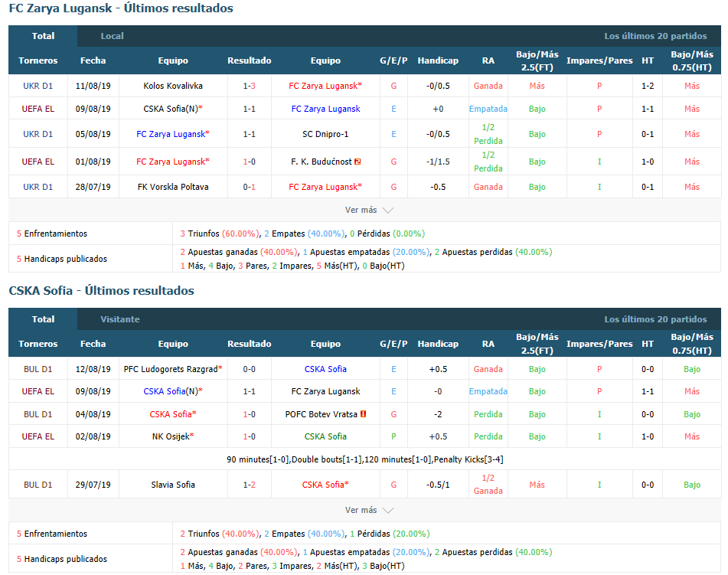Click the -1/1.5 handicap in Budućnost row

coord(438,162)
